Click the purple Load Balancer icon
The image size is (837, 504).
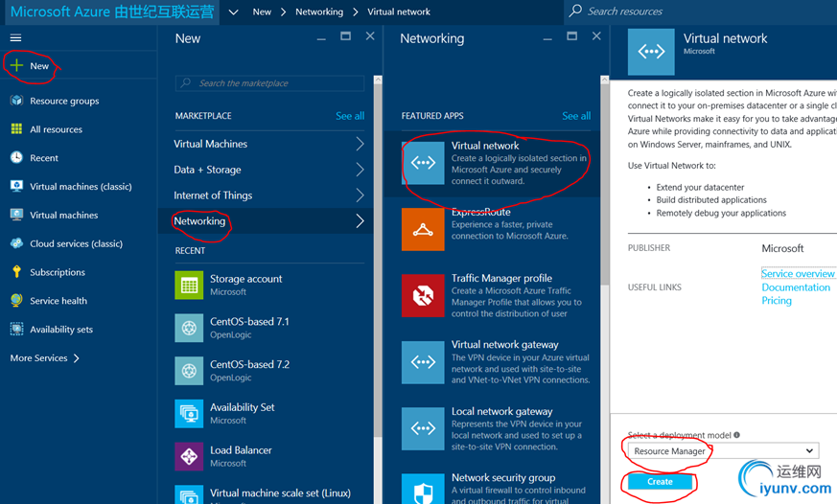pos(189,456)
